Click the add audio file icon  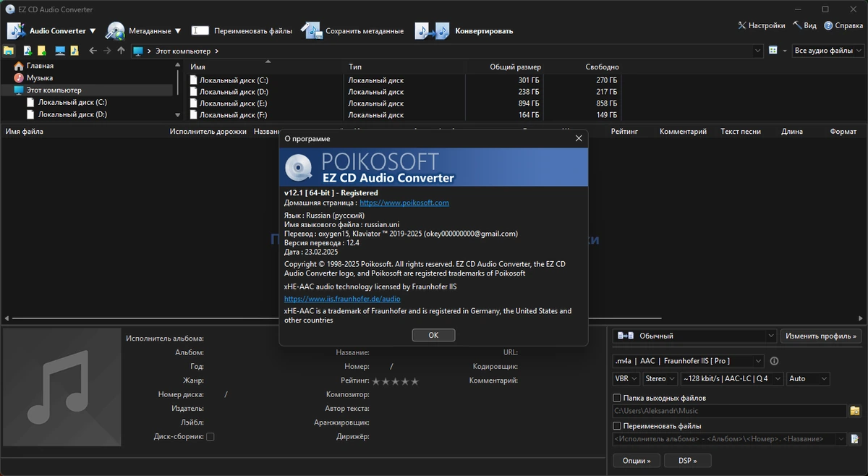point(27,51)
